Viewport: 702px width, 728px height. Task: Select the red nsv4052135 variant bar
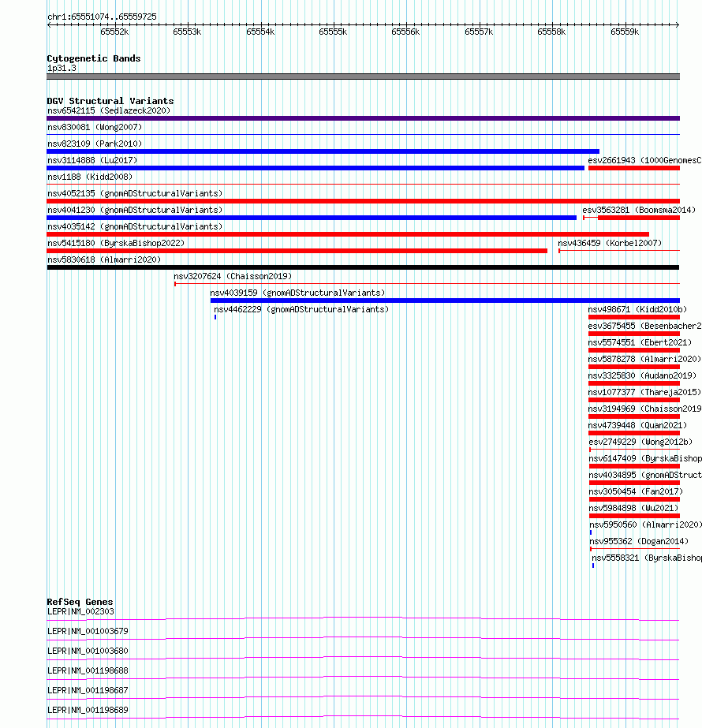pyautogui.click(x=363, y=201)
